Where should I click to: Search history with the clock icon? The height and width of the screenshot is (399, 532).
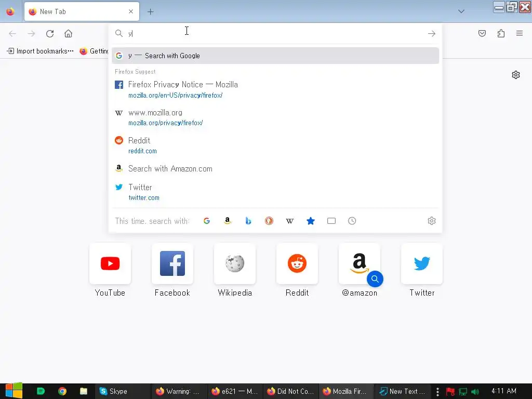(352, 221)
